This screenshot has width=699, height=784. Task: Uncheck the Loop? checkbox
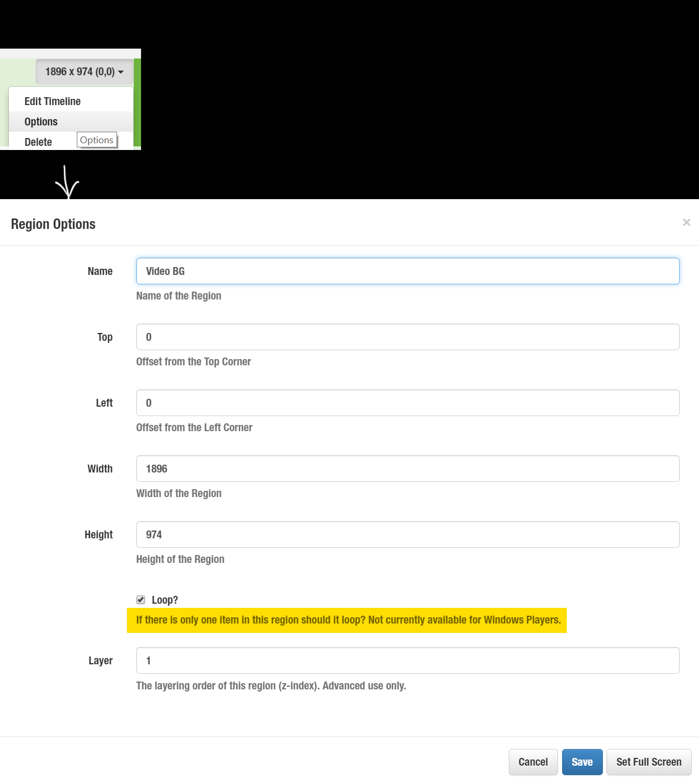click(141, 599)
